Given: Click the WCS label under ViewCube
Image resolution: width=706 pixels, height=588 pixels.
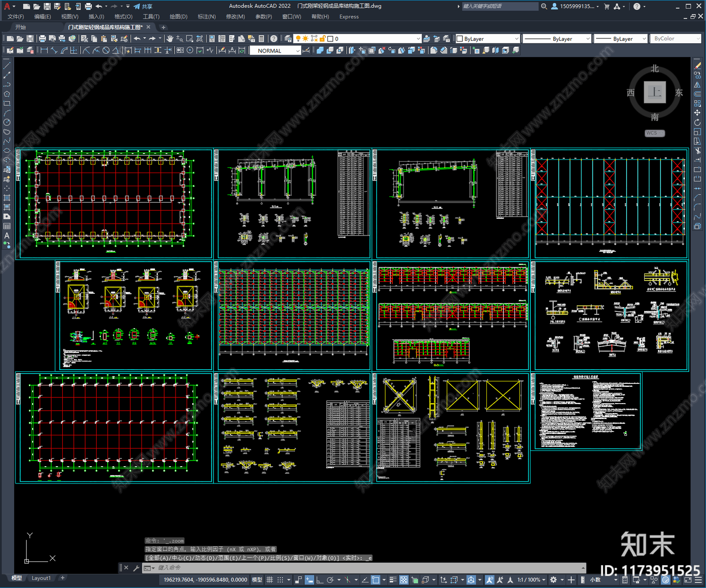Looking at the screenshot, I should point(654,133).
